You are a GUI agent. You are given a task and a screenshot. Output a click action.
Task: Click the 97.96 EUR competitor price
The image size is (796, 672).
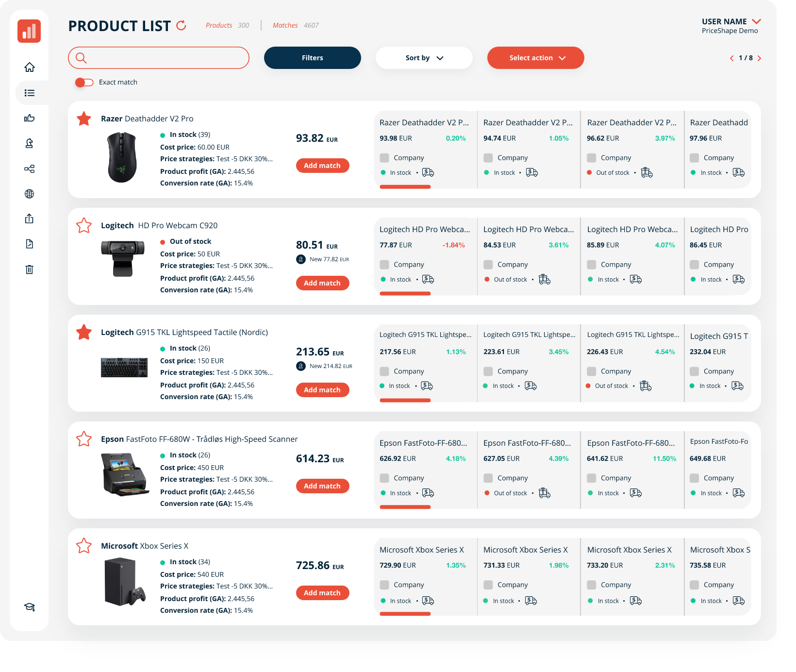tap(706, 138)
